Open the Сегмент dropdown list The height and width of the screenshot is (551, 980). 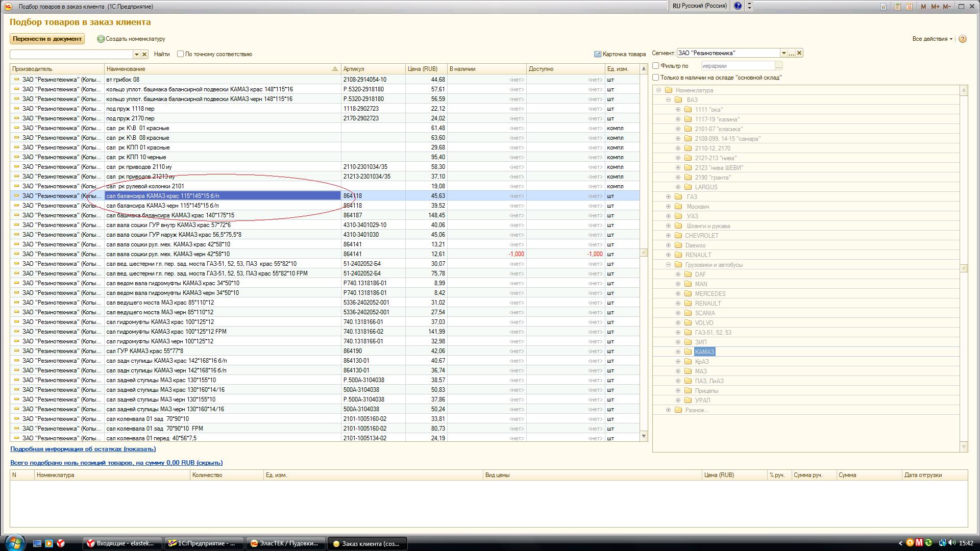coord(783,53)
